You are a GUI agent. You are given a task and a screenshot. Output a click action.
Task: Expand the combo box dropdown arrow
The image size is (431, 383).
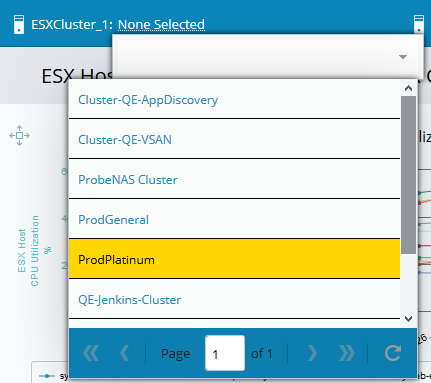tap(403, 57)
